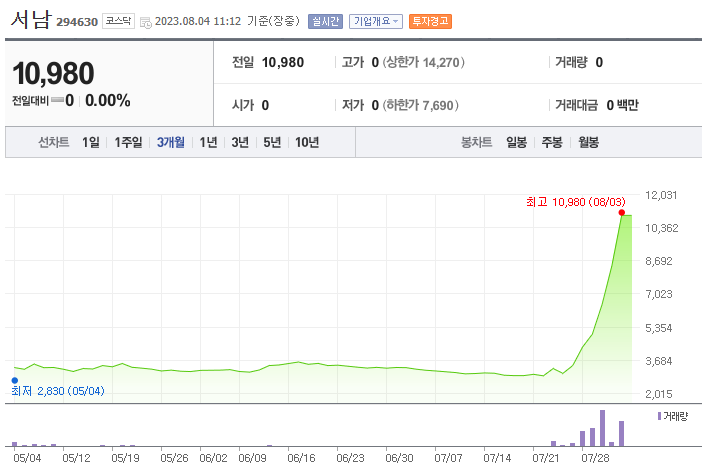Click the blue 최저 low point marker
Image resolution: width=702 pixels, height=472 pixels.
(x=15, y=380)
